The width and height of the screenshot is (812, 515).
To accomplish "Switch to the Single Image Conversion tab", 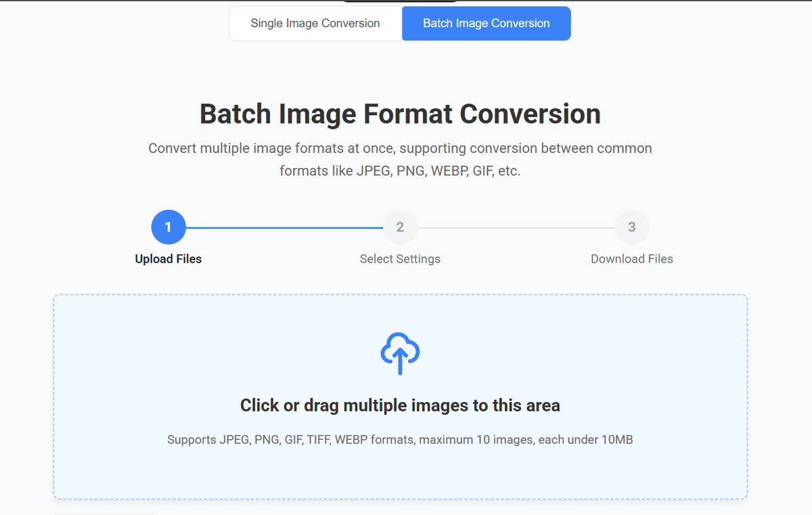I will [x=315, y=23].
